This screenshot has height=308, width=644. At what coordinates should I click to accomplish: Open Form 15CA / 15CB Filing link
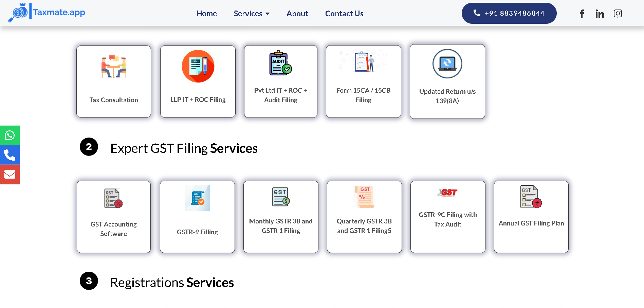pos(363,95)
